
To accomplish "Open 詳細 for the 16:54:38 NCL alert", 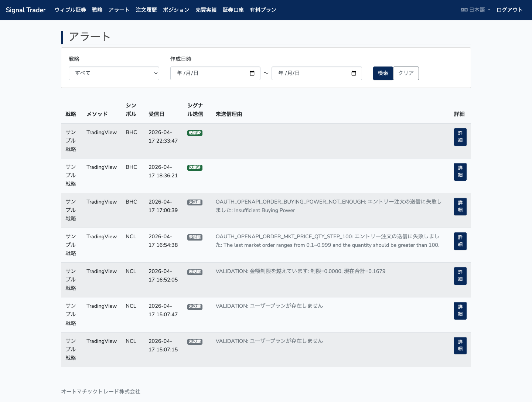I will tap(460, 241).
